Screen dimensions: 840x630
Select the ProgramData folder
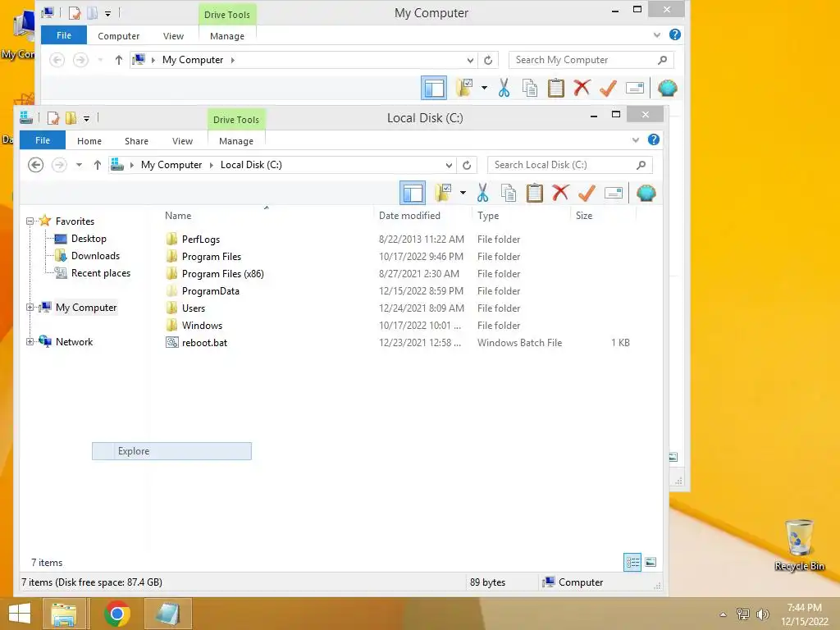pos(210,291)
